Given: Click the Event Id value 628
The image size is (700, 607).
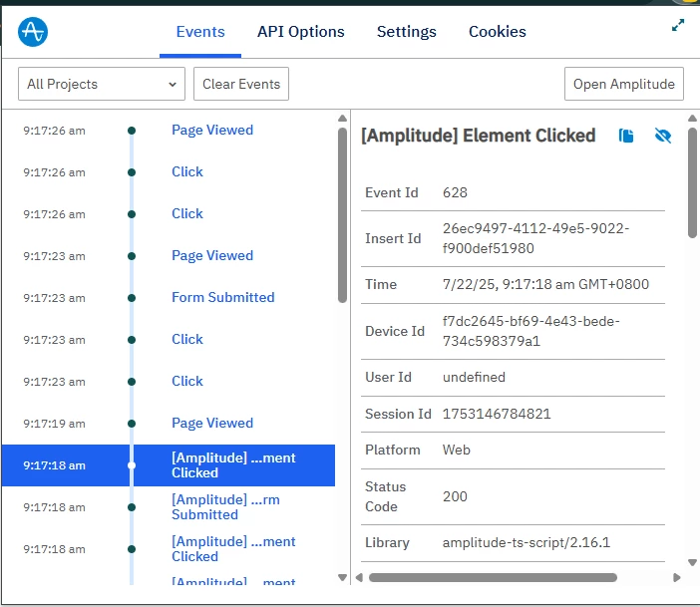Looking at the screenshot, I should click(455, 192).
